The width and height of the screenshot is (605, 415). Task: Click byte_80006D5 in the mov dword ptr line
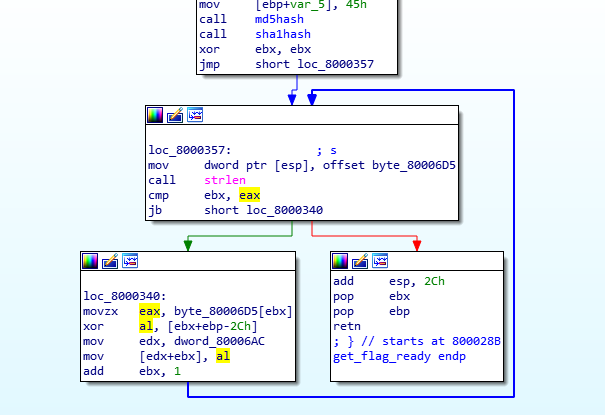tap(414, 165)
